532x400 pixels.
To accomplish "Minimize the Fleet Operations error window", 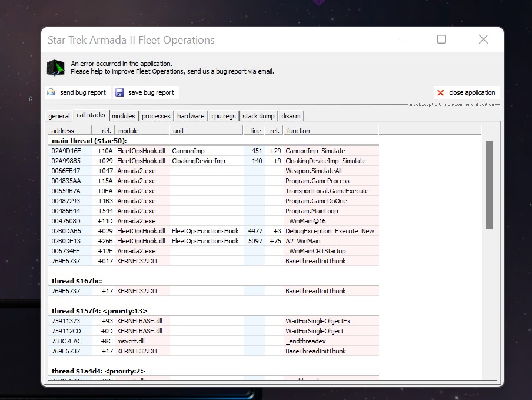I will 401,39.
